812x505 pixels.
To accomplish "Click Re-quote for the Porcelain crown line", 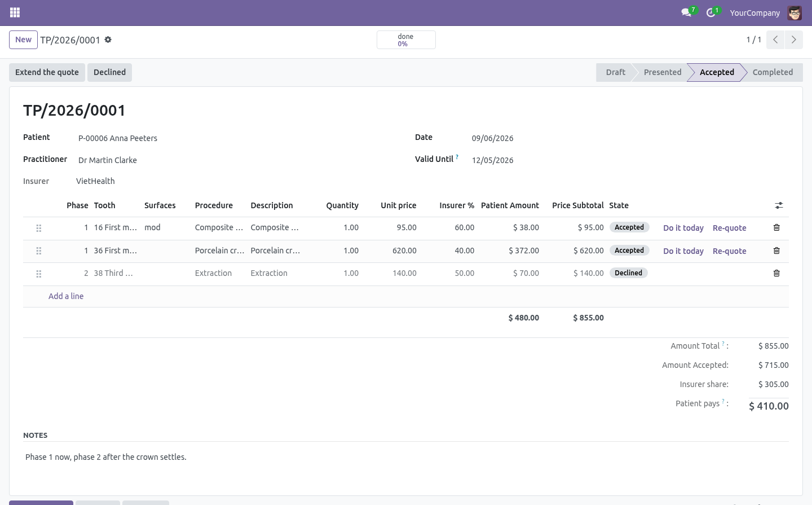I will (729, 251).
